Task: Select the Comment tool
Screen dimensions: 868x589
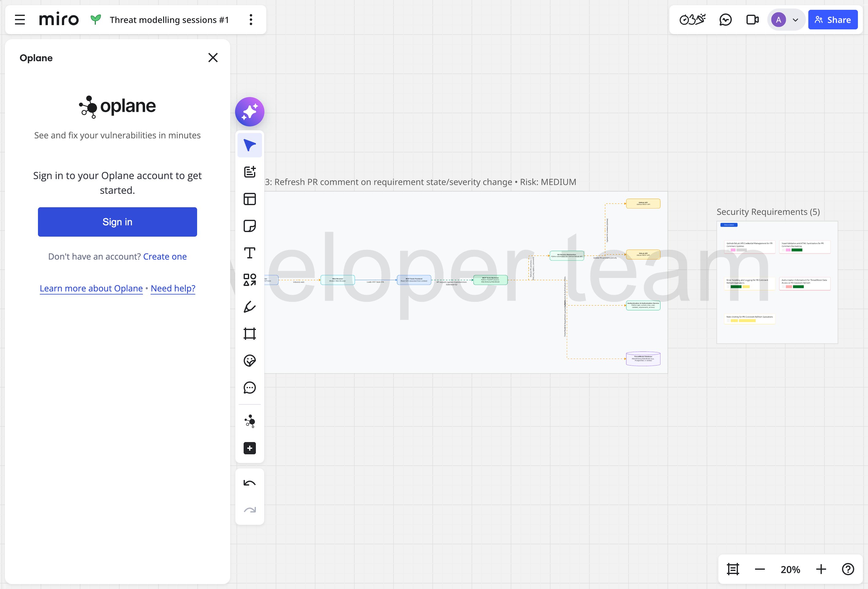Action: click(249, 387)
